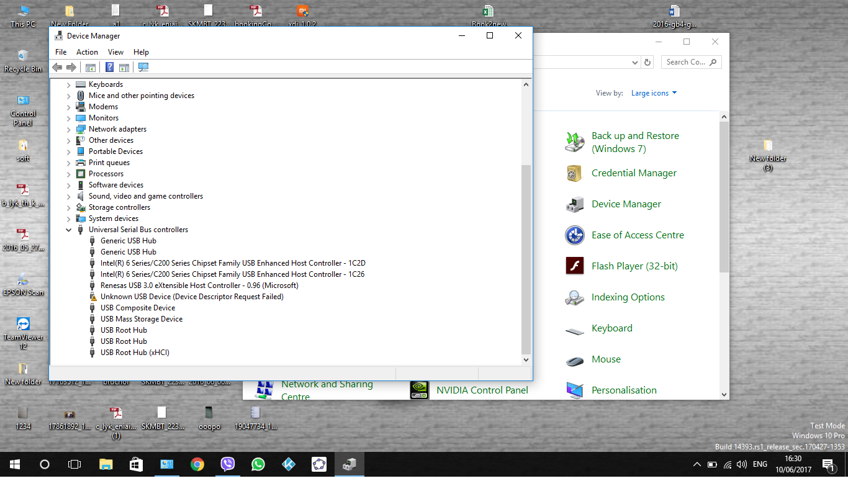Click Show/Hide Console Tree toolbar icon
This screenshot has height=504, width=848.
pos(91,68)
